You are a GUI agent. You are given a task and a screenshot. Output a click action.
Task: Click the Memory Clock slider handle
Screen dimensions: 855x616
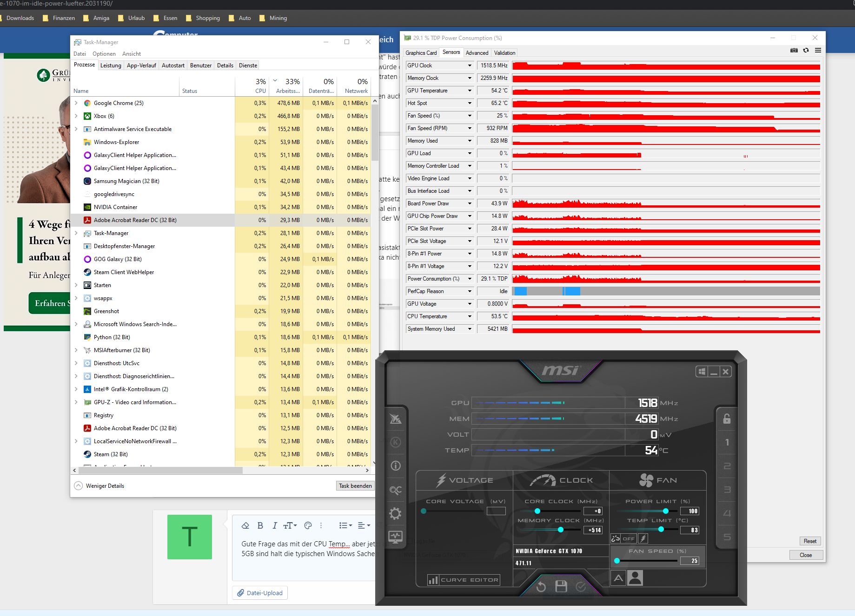point(561,530)
